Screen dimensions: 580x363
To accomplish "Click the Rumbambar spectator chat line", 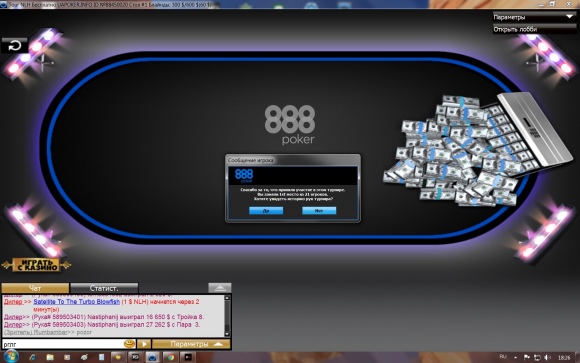I will (48, 332).
